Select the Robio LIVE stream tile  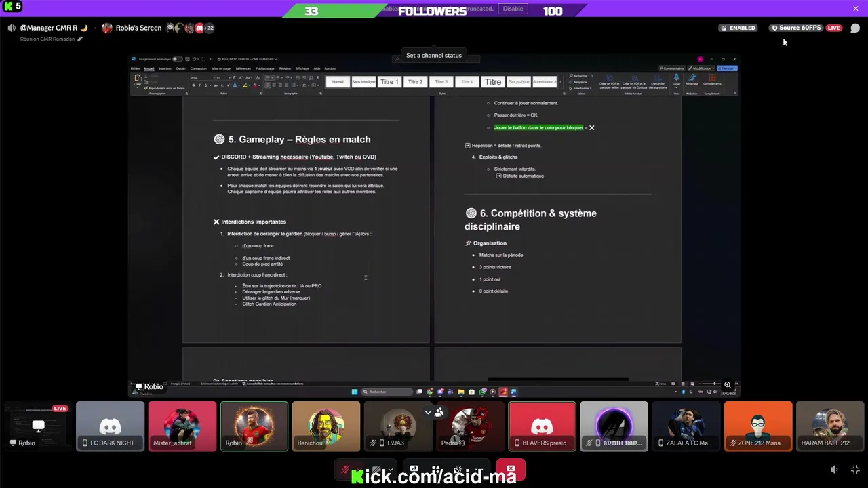38,426
